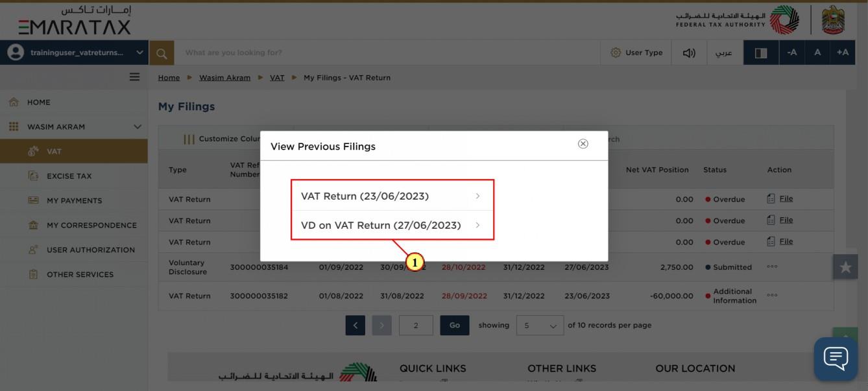
Task: Open the chat support icon
Action: tap(836, 358)
